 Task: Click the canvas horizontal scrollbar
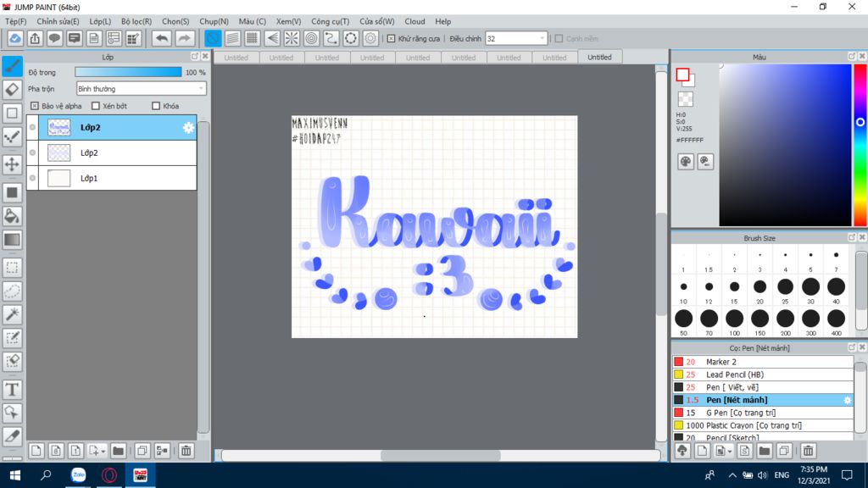441,455
